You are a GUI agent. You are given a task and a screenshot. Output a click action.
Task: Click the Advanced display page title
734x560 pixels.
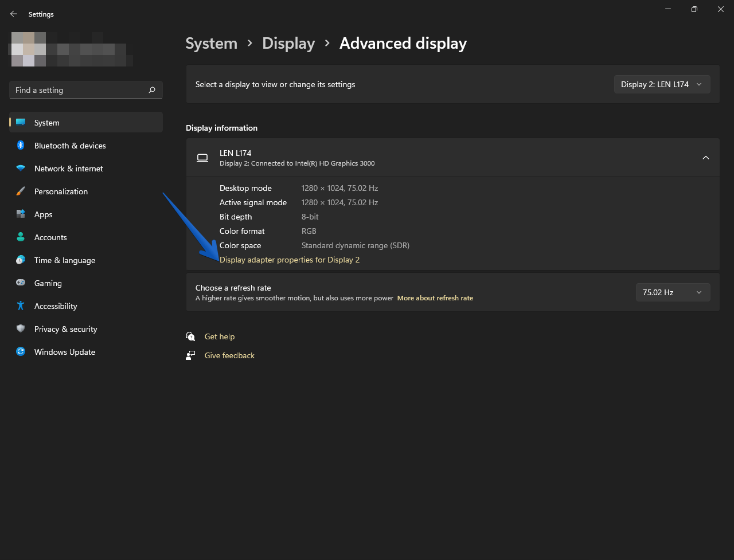(x=403, y=44)
